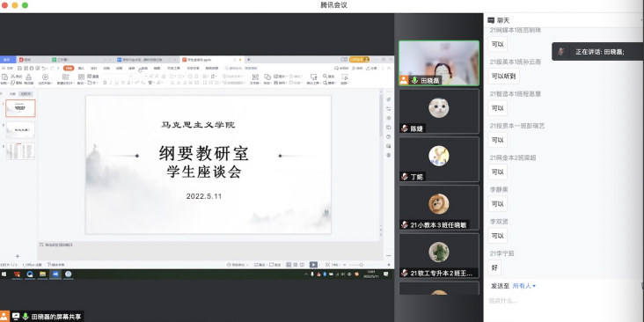
Task: Select the third slide thumbnail
Action: coord(20,151)
